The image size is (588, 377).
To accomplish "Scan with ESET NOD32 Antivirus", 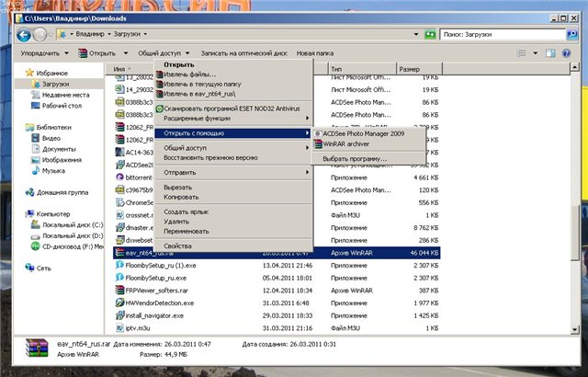I will [232, 109].
